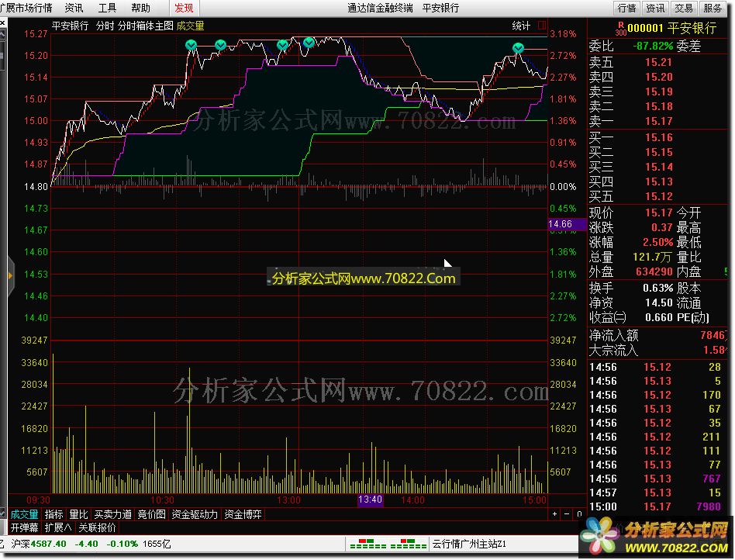Screen dimensions: 735x560
Task: Click the 开弹幕 button
Action: pos(24,527)
